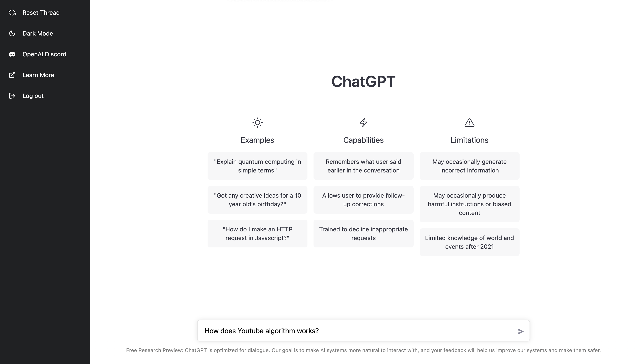
Task: Click the Capabilities lightning bolt icon
Action: point(363,122)
